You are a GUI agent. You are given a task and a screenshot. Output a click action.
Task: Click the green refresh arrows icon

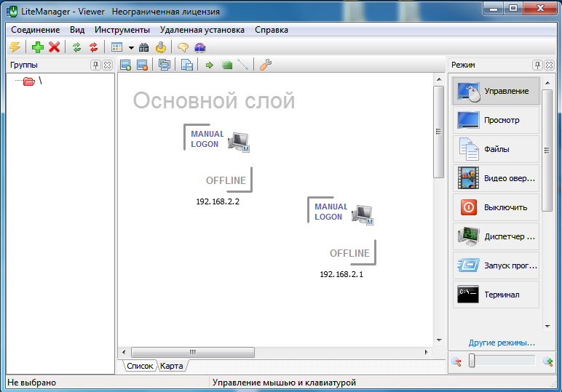coord(76,47)
